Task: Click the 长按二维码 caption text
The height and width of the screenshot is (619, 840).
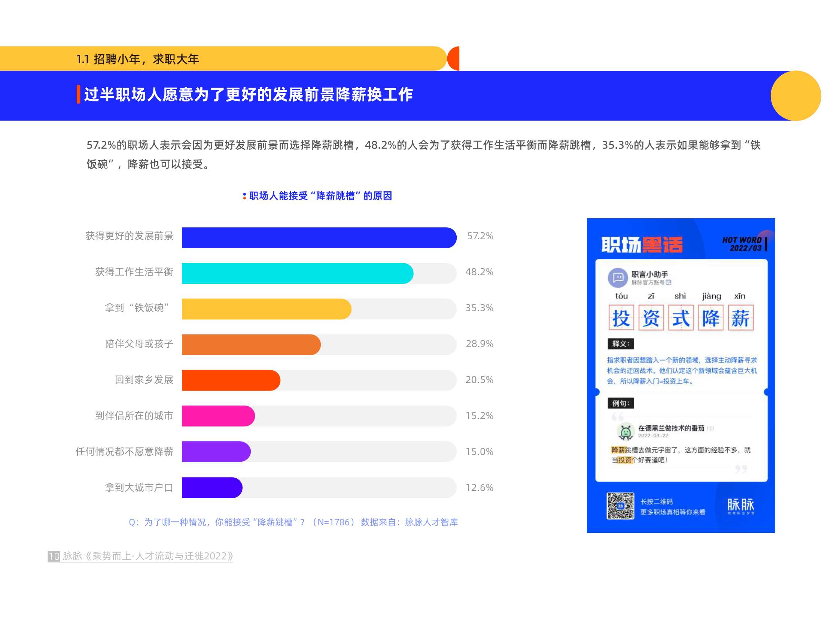Action: [657, 502]
